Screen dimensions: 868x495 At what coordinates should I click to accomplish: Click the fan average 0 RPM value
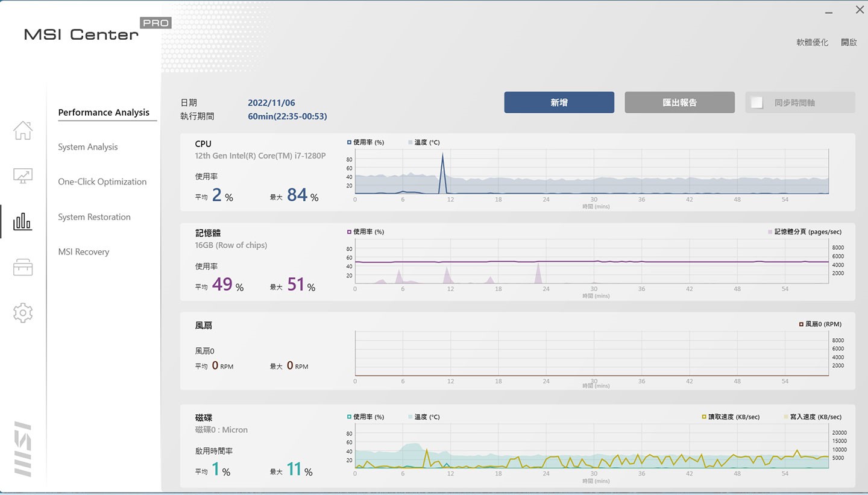[222, 365]
